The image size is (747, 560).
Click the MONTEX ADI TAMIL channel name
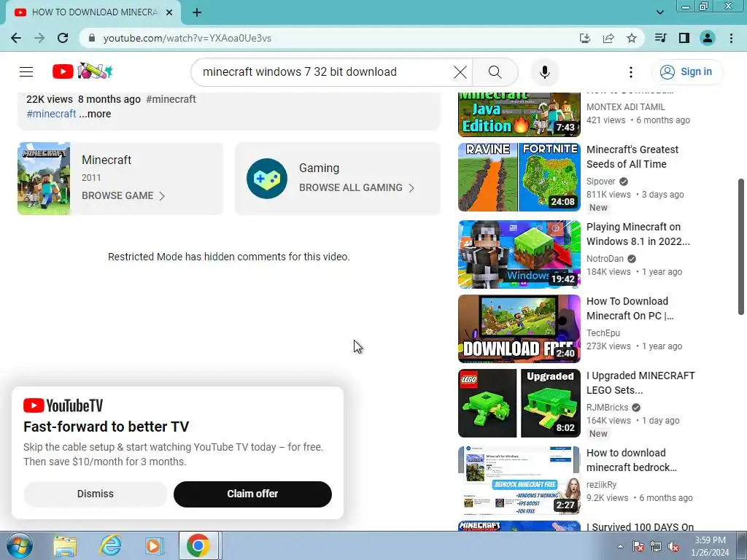click(x=625, y=107)
